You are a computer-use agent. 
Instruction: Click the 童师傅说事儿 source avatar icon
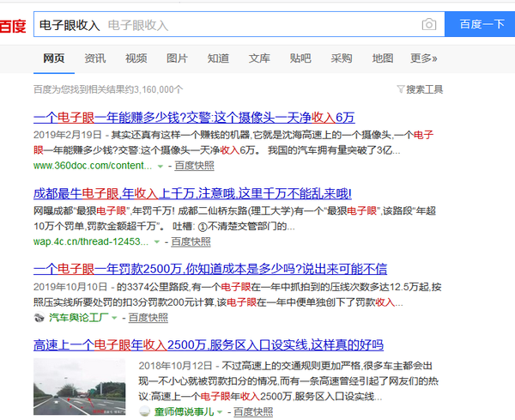pos(145,411)
